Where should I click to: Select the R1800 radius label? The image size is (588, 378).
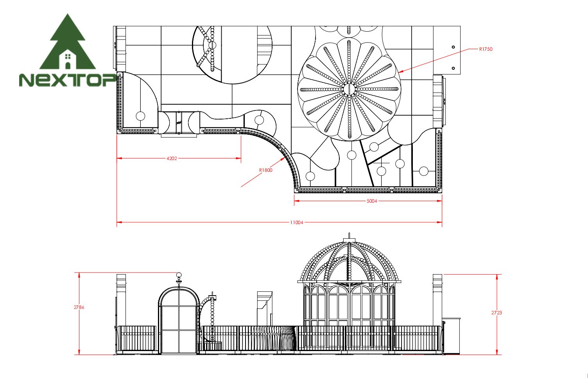pos(265,170)
